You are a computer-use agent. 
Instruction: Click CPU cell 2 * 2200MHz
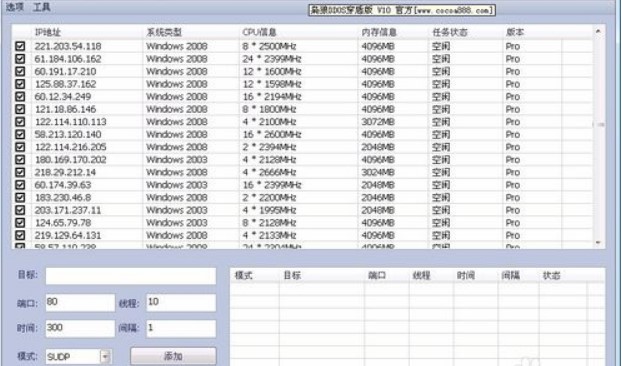(269, 197)
